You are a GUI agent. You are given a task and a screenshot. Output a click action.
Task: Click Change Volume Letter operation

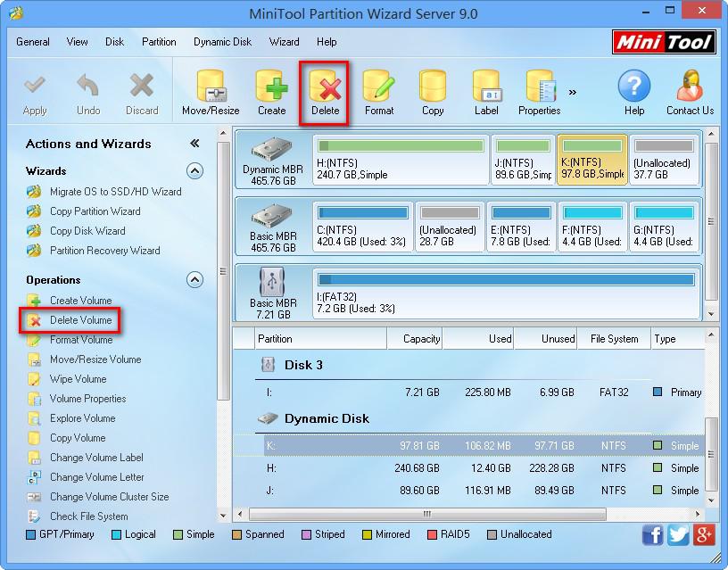86,476
